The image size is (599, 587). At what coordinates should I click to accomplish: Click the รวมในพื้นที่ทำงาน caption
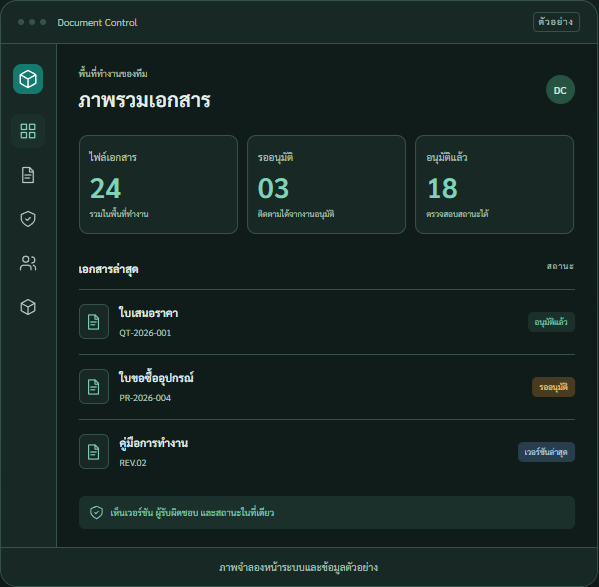tap(119, 214)
